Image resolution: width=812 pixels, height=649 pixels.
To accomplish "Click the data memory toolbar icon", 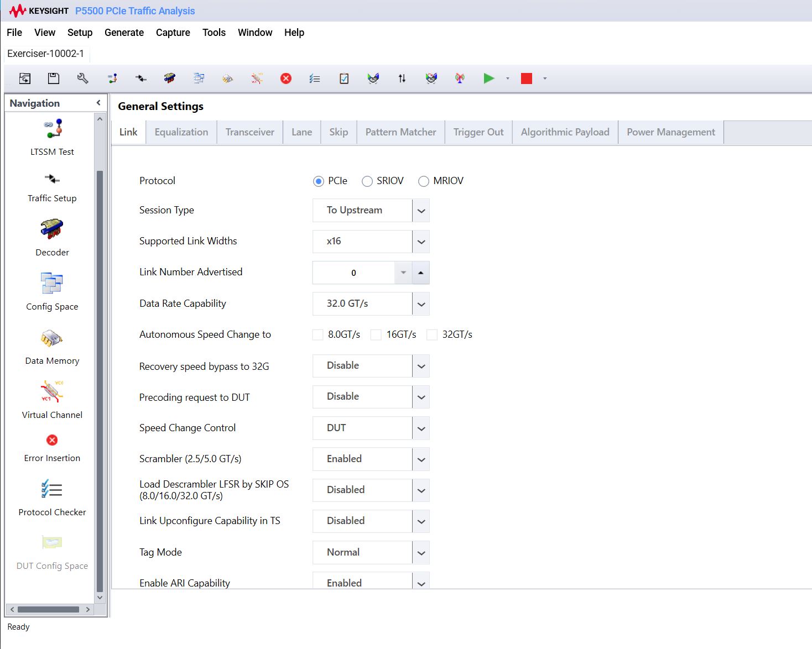I will point(227,78).
